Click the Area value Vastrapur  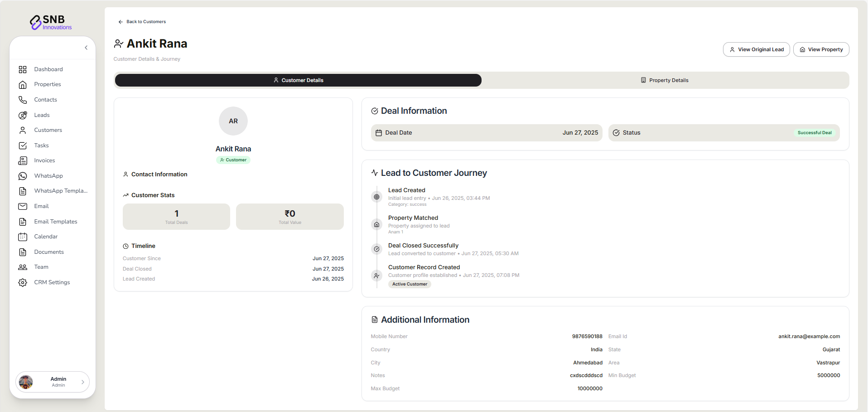tap(828, 363)
